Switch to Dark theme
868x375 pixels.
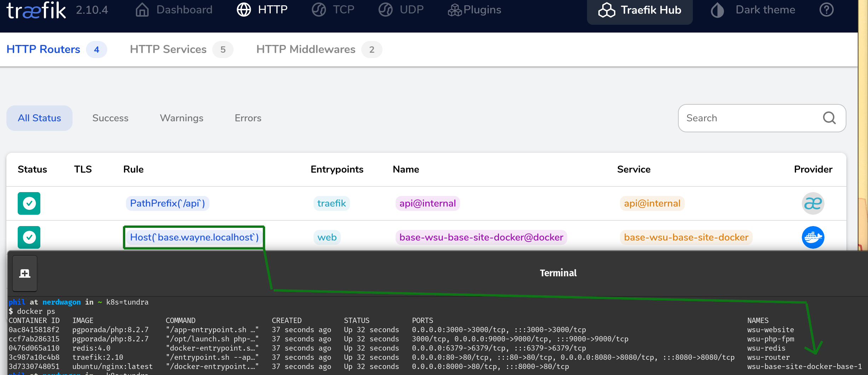[x=753, y=10]
